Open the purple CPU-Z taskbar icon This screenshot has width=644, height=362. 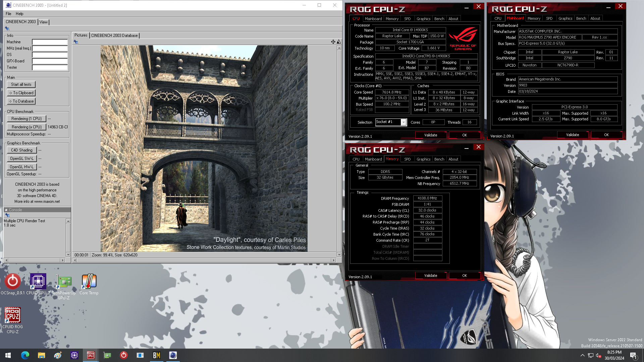[74, 355]
